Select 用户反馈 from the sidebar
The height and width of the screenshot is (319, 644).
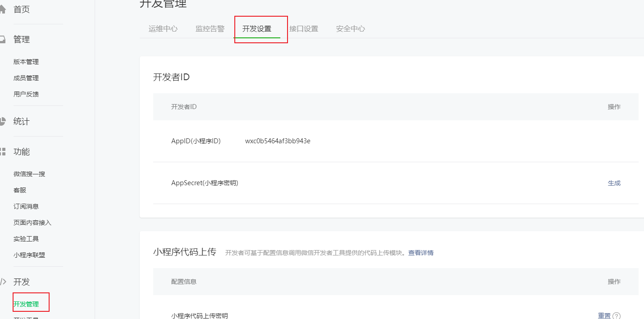[26, 94]
